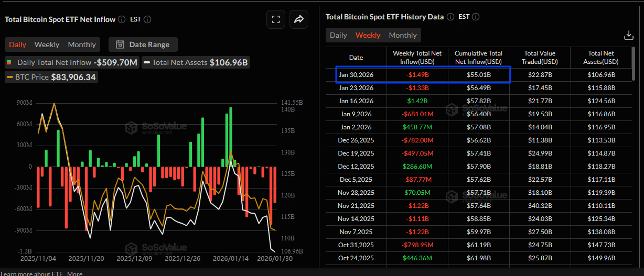The width and height of the screenshot is (644, 276).
Task: Switch the chart to Weekly view
Action: (x=47, y=45)
